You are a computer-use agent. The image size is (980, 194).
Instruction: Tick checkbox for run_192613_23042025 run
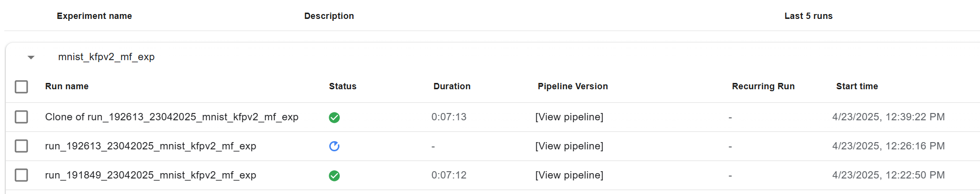click(21, 146)
